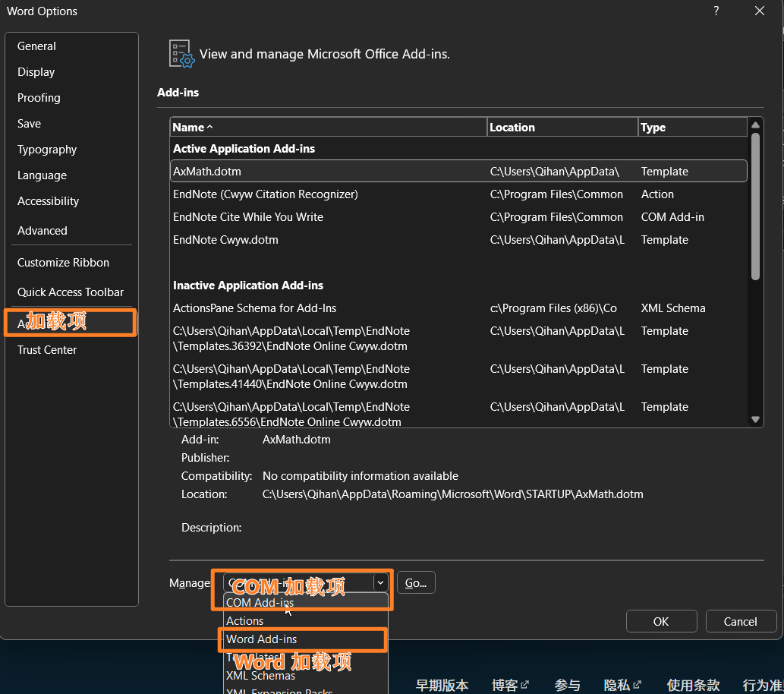
Task: Open the 参与 link in background page
Action: [x=567, y=685]
